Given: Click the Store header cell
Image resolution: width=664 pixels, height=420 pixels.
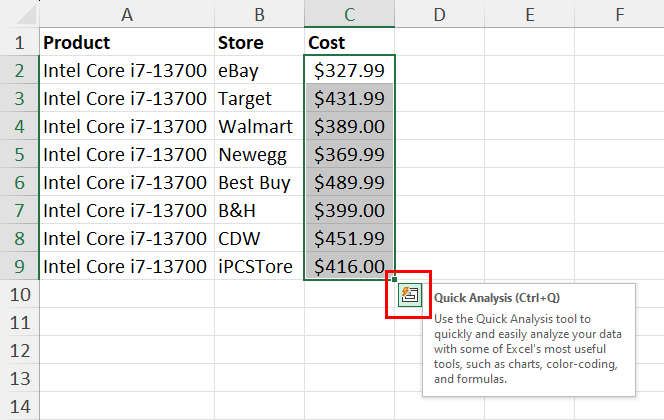Looking at the screenshot, I should click(x=259, y=42).
